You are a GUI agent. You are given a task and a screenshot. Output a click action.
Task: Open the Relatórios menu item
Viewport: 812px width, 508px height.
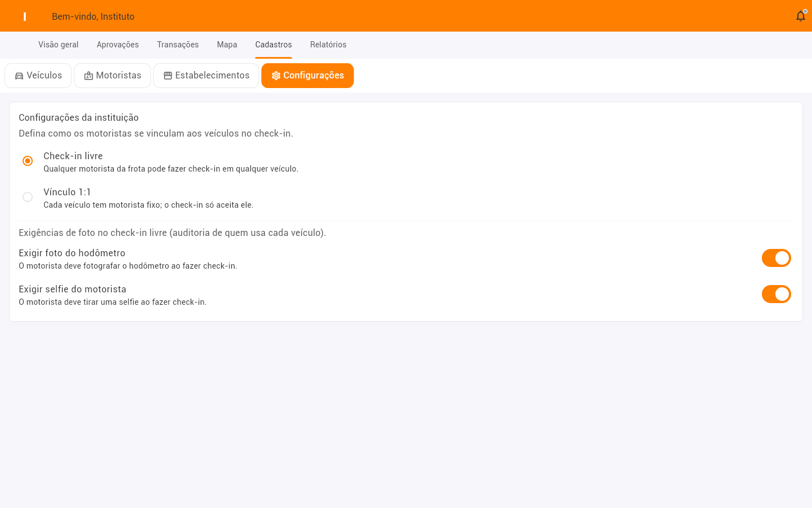328,45
